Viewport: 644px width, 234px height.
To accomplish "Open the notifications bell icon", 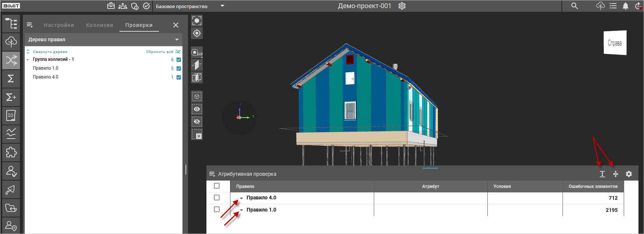I will tap(626, 6).
